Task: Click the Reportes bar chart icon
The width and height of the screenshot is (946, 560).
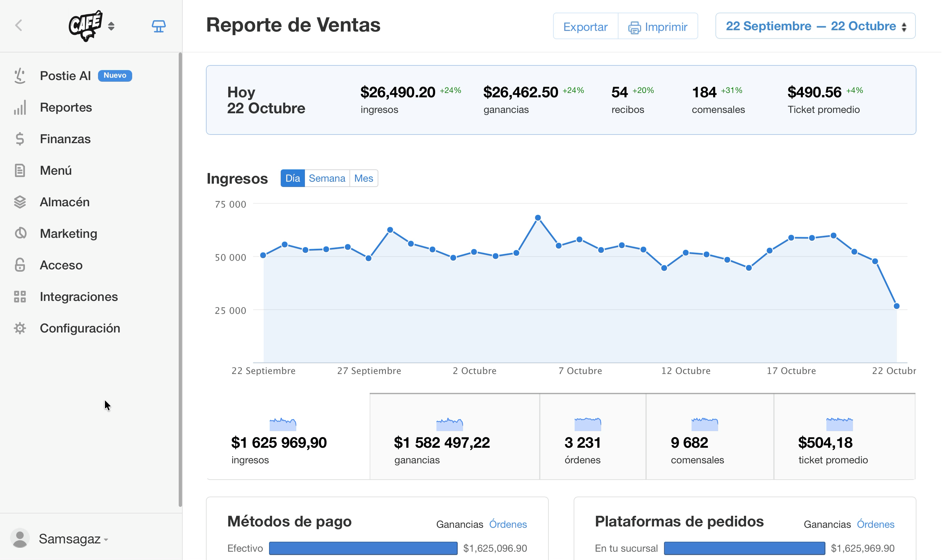Action: [20, 107]
